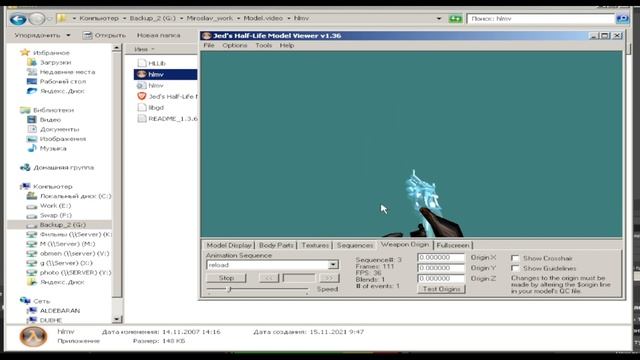Viewport: 640px width, 360px height.
Task: Open the File menu in Model Viewer
Action: pos(209,45)
